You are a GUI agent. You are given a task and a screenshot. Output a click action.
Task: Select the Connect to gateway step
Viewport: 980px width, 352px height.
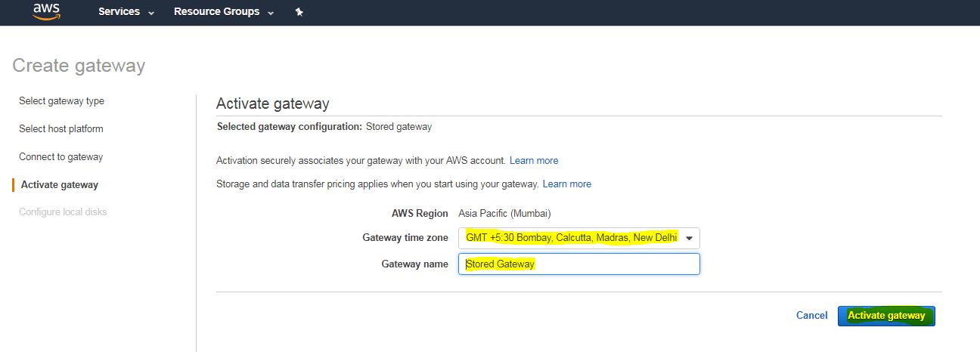[x=60, y=157]
